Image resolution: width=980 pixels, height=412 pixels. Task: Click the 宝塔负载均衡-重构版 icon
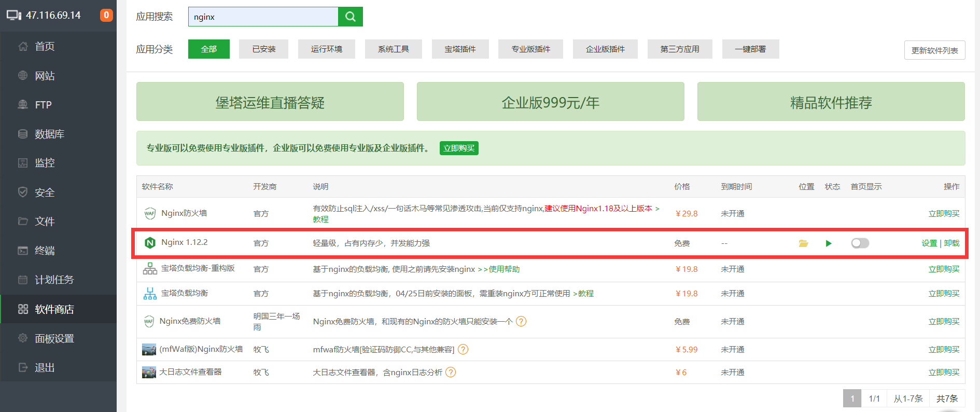pyautogui.click(x=150, y=269)
